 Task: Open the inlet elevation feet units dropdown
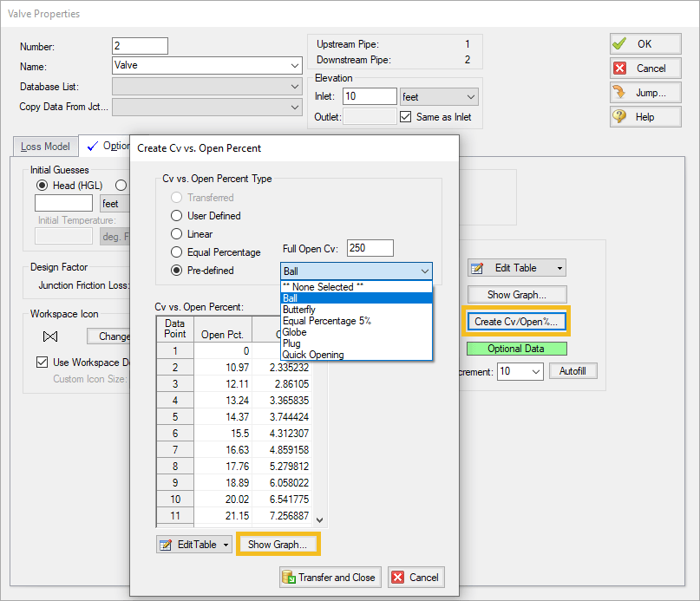tap(470, 97)
